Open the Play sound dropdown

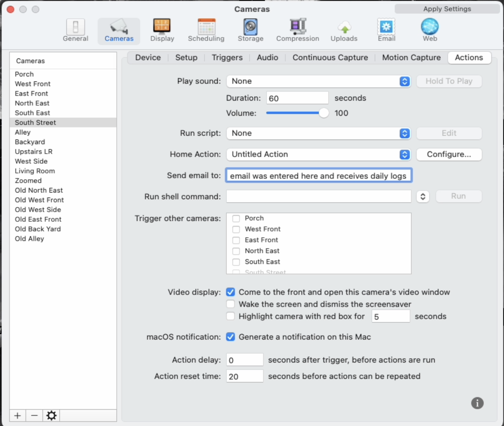click(x=319, y=81)
